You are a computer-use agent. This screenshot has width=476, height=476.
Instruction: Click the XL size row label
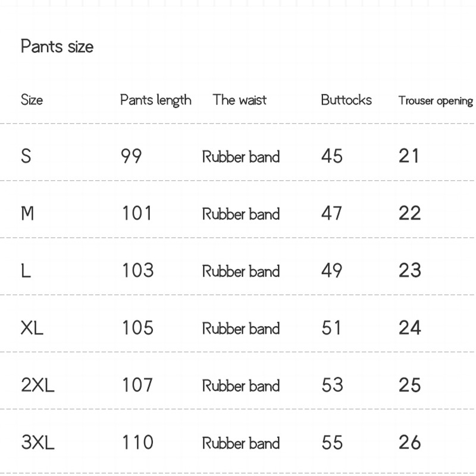tap(32, 328)
